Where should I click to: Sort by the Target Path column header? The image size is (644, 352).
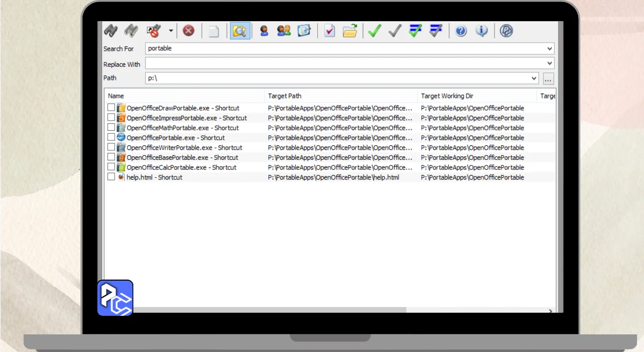[x=340, y=96]
